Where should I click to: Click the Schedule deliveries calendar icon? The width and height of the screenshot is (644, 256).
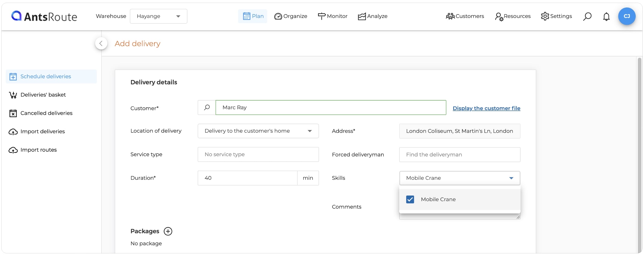13,77
